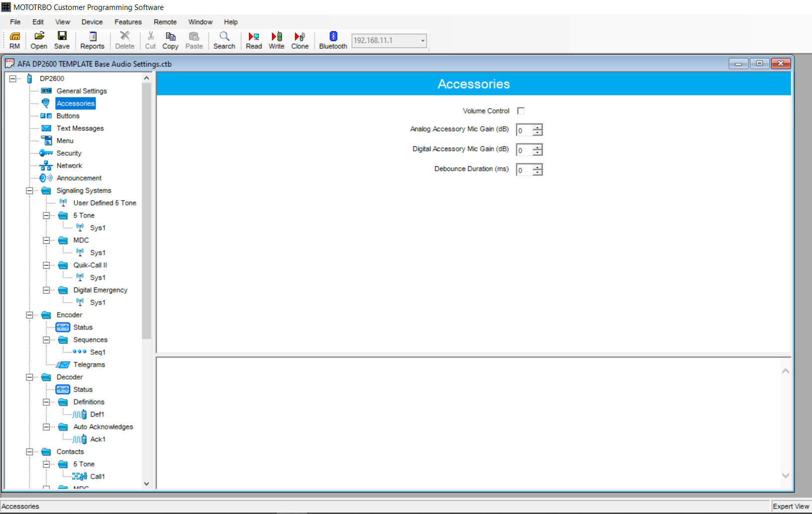Open the Bluetooth toolbar option
812x514 pixels.
click(x=333, y=40)
